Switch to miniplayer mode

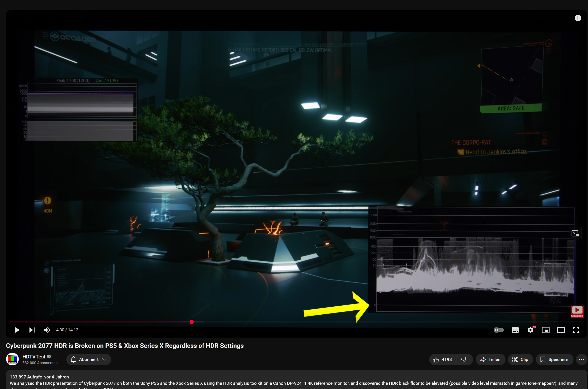[545, 330]
